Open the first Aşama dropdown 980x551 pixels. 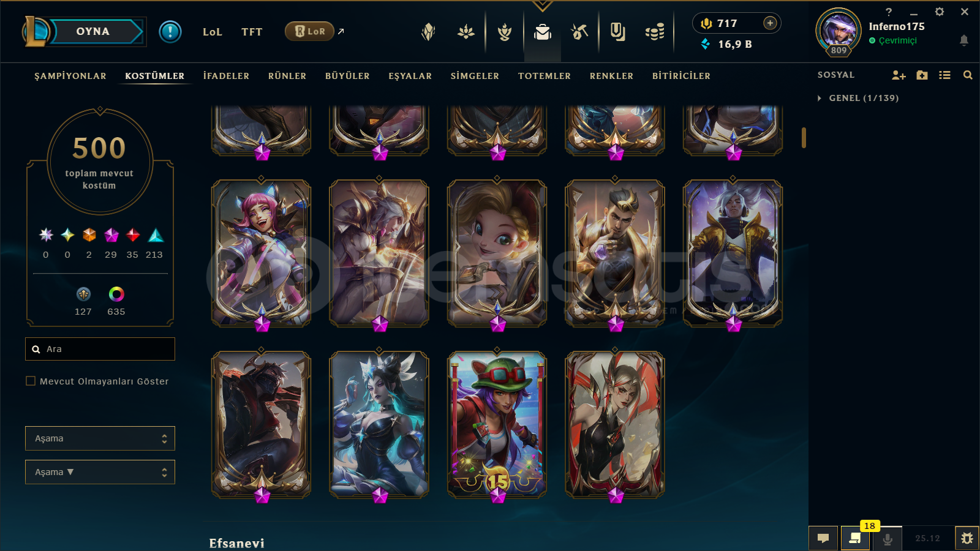pos(100,438)
